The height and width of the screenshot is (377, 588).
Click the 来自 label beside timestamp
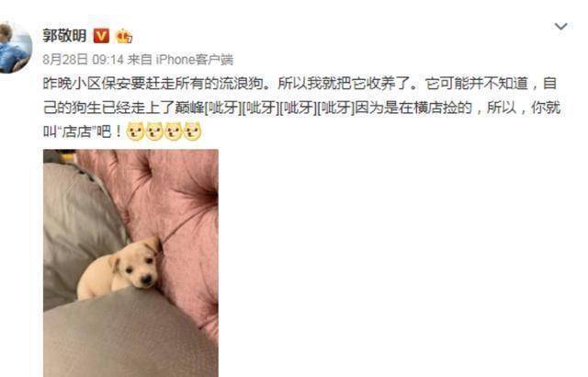(140, 59)
